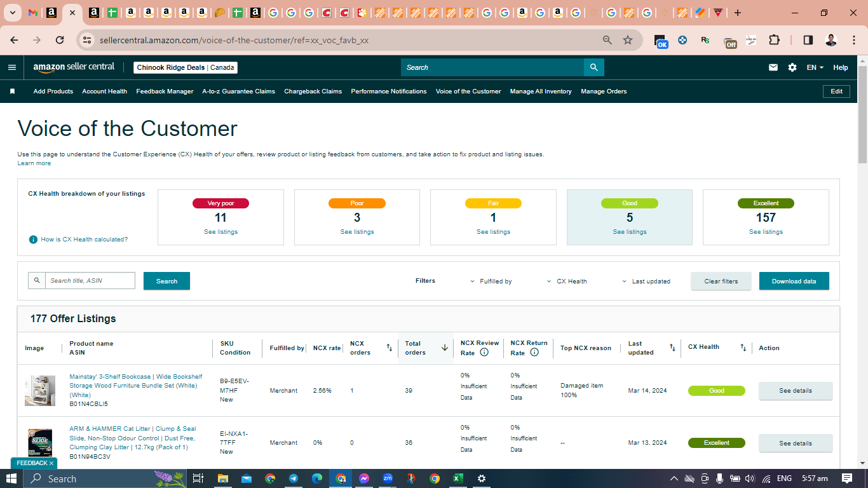Open Chargeback Claims in navigation bar
This screenshot has height=488, width=868.
[313, 91]
